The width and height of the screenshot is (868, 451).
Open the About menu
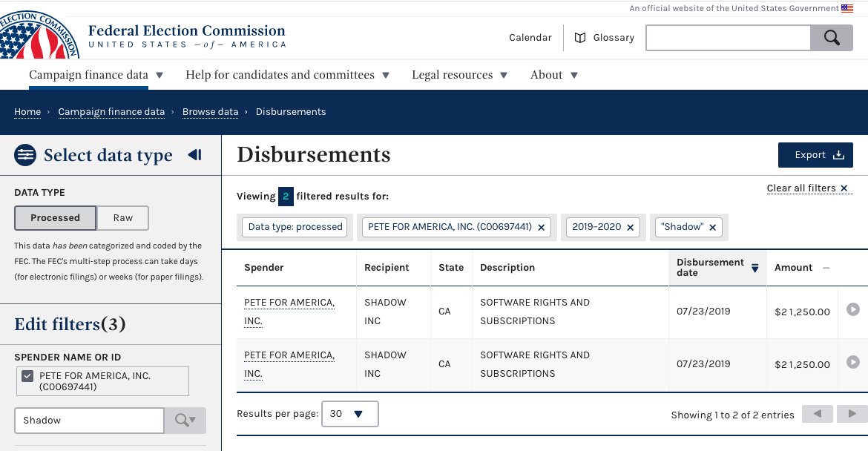tap(553, 75)
